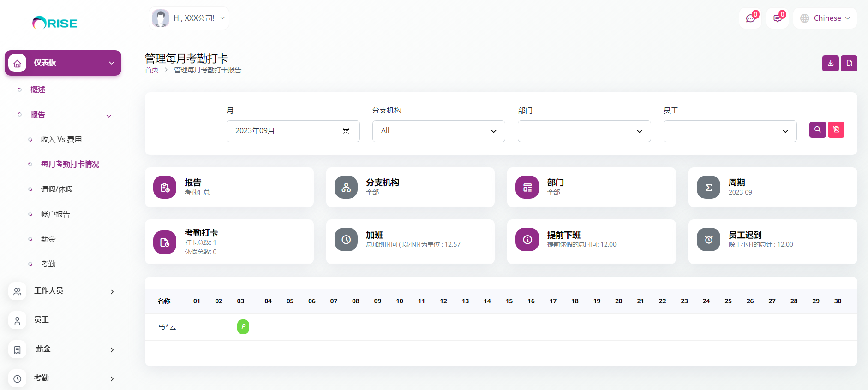Open the 分支机构 dropdown showing All
868x390 pixels.
click(x=438, y=131)
